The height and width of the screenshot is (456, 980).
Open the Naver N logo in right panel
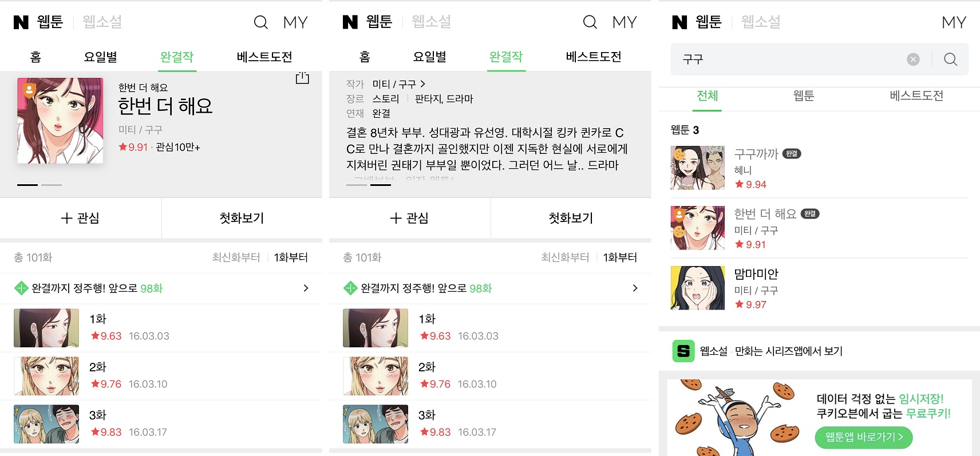click(x=679, y=22)
